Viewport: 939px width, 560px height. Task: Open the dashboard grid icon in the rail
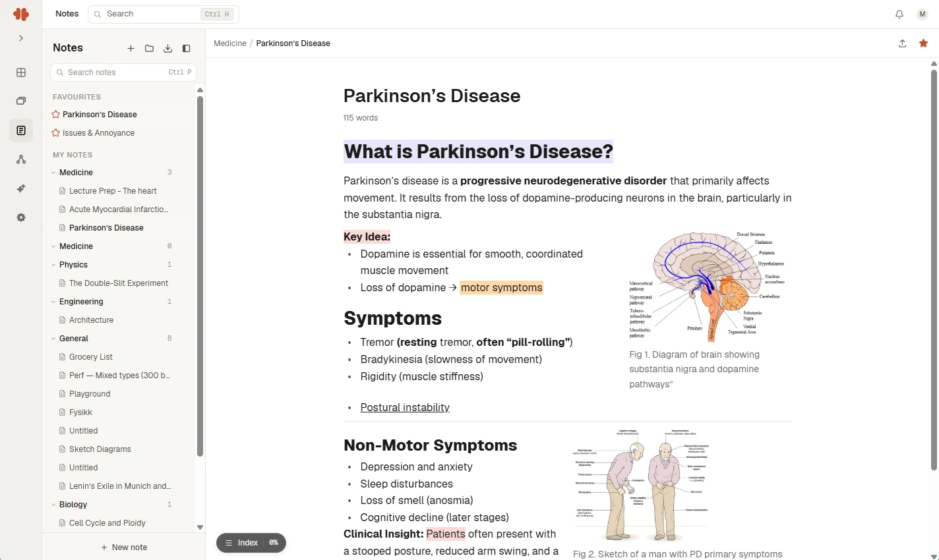coord(21,72)
